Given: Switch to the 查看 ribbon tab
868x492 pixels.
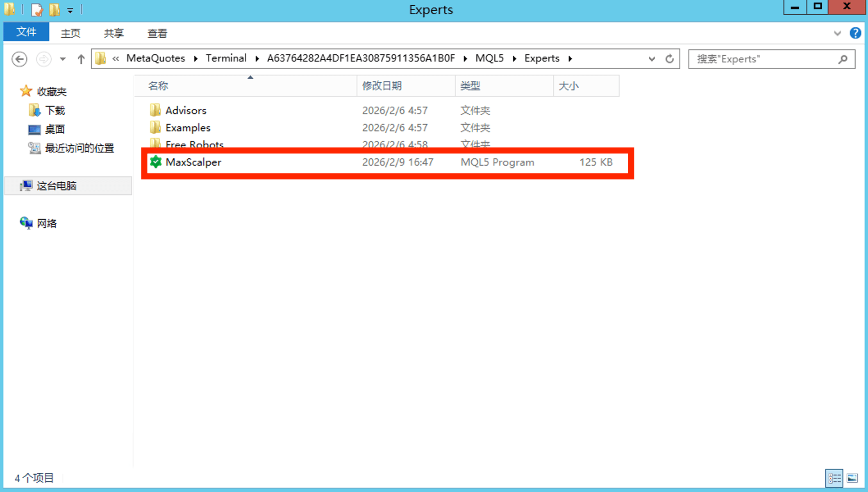Looking at the screenshot, I should (x=157, y=33).
